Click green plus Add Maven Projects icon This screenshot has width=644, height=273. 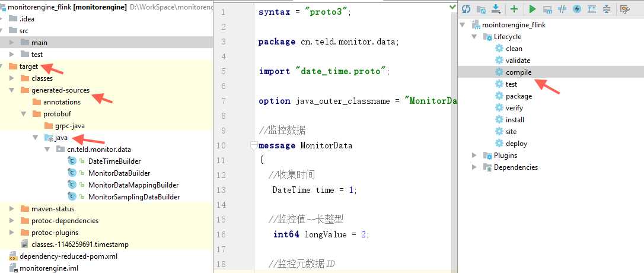click(514, 9)
